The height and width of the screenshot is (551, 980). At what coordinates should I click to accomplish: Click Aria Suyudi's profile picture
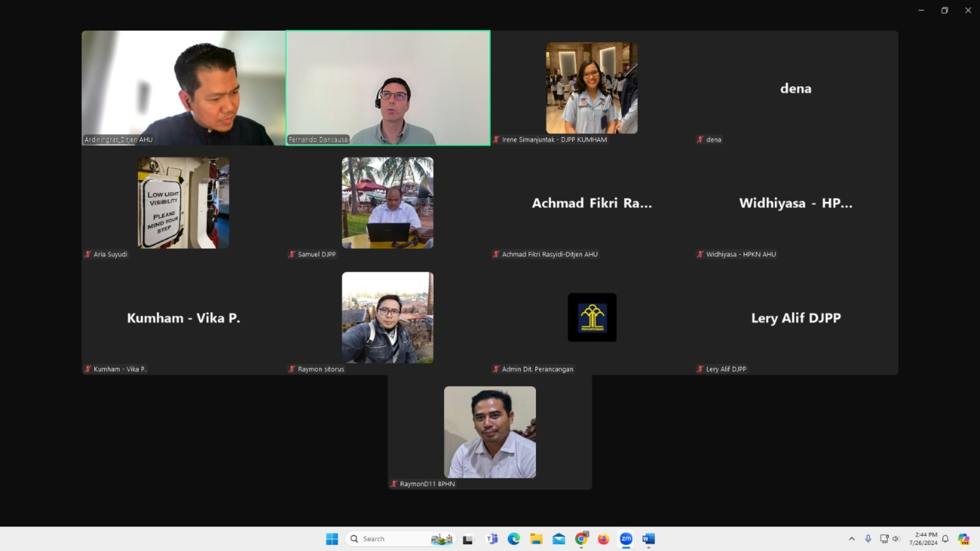click(x=183, y=203)
